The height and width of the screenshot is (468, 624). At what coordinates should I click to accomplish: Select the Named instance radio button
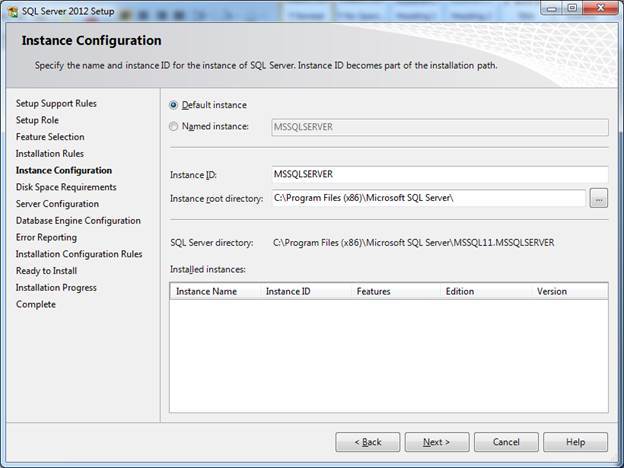[x=174, y=127]
